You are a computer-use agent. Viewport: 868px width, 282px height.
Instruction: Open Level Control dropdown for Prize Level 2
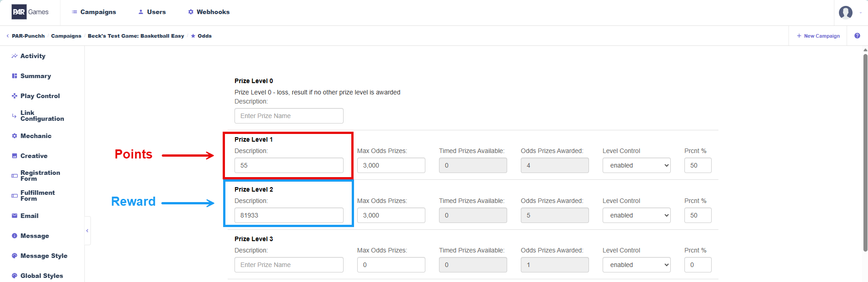(x=637, y=215)
